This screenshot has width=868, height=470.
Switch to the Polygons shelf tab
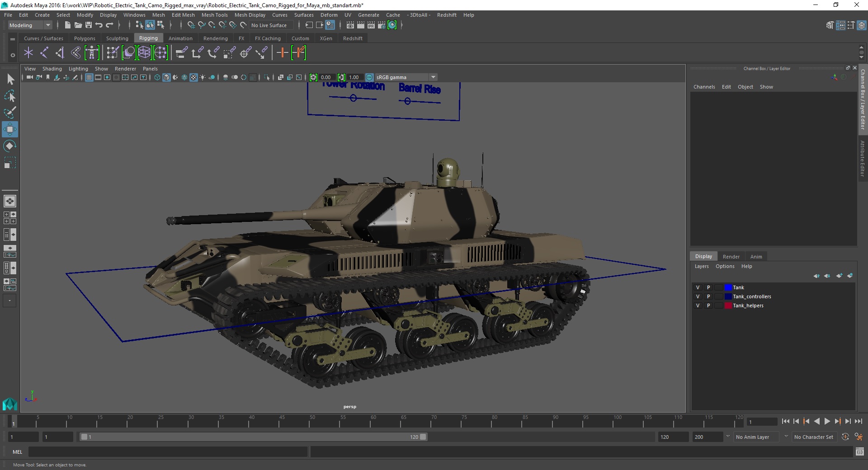85,38
